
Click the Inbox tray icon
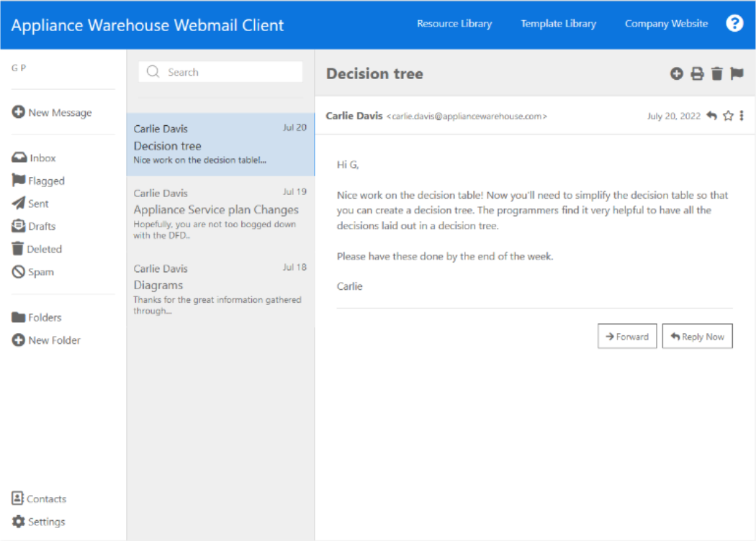(x=19, y=158)
